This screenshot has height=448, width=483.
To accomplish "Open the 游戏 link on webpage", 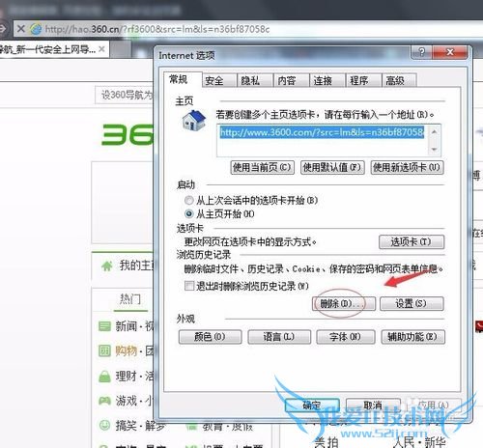I will point(127,401).
